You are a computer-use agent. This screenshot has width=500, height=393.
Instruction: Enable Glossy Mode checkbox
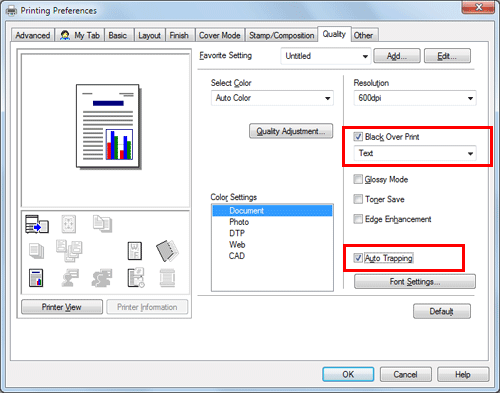coord(358,179)
